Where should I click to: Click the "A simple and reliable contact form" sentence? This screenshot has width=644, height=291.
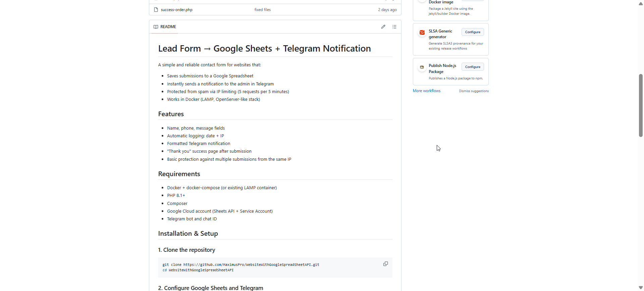point(209,65)
